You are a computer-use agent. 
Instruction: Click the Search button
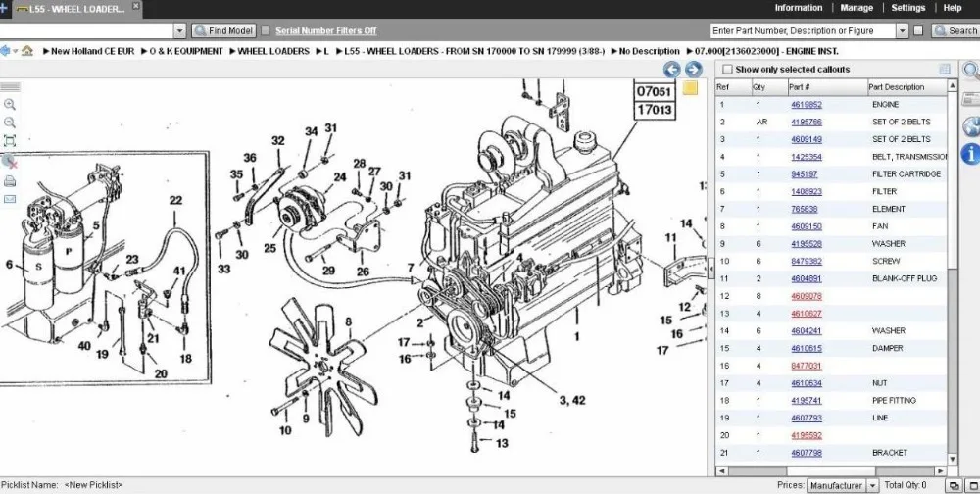(955, 30)
